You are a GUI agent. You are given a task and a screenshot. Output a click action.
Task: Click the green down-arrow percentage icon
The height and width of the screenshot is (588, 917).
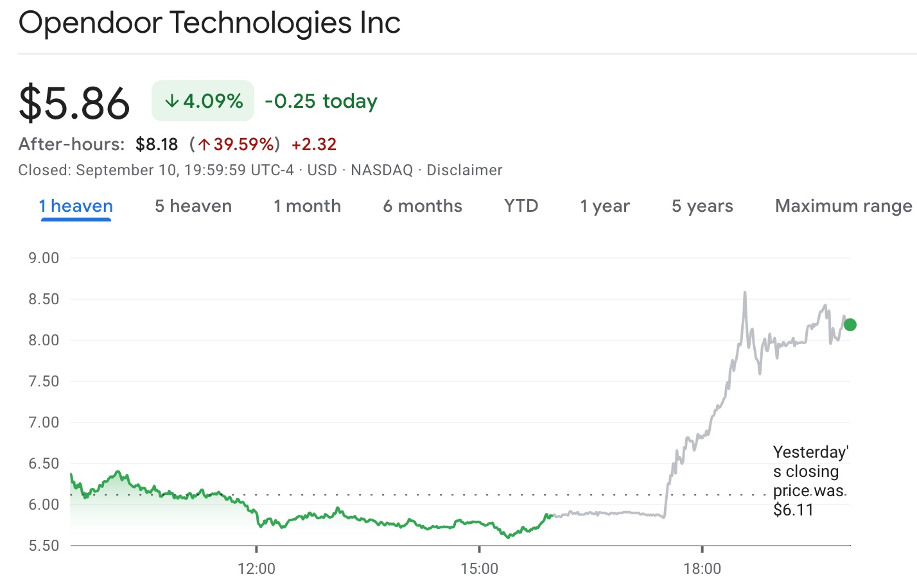pyautogui.click(x=171, y=100)
